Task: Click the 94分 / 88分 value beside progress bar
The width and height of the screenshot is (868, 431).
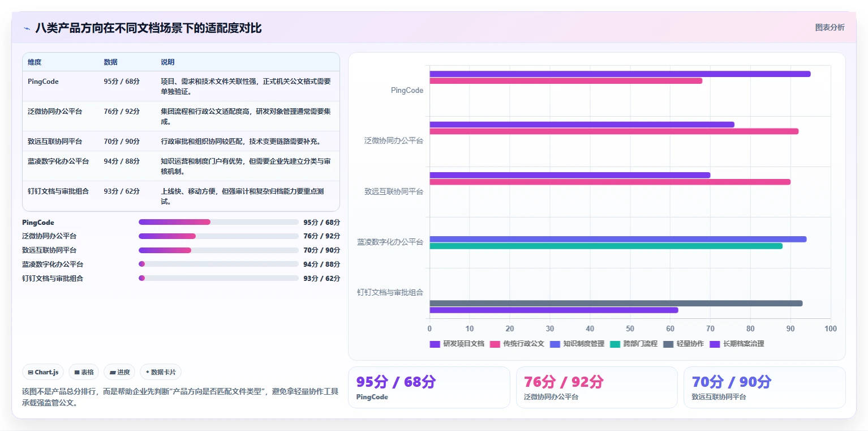Action: (x=321, y=264)
